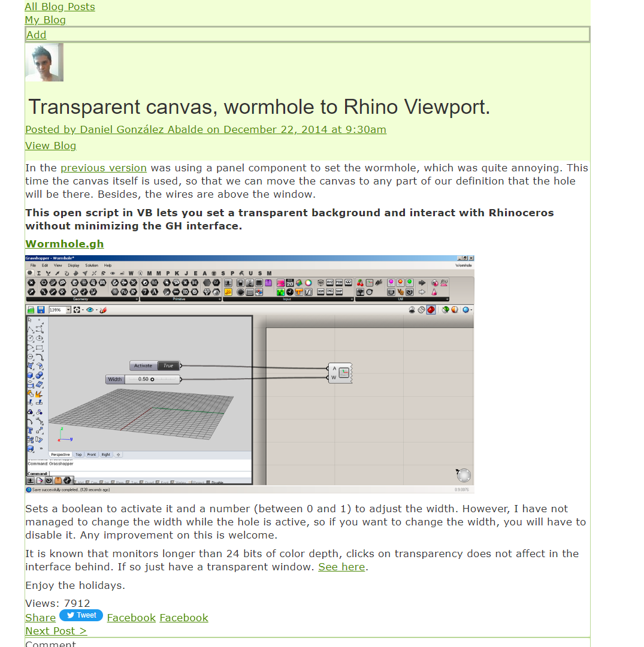644x647 pixels.
Task: Click the f(x) expression icon in Util panel
Action: (444, 283)
